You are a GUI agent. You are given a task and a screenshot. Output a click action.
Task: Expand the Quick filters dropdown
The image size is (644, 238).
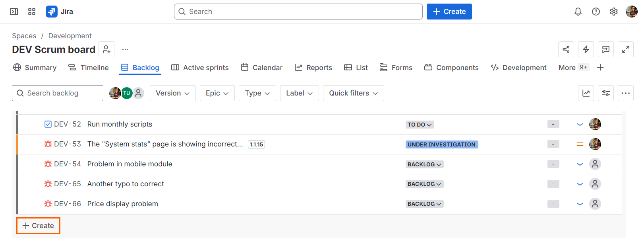(x=353, y=93)
